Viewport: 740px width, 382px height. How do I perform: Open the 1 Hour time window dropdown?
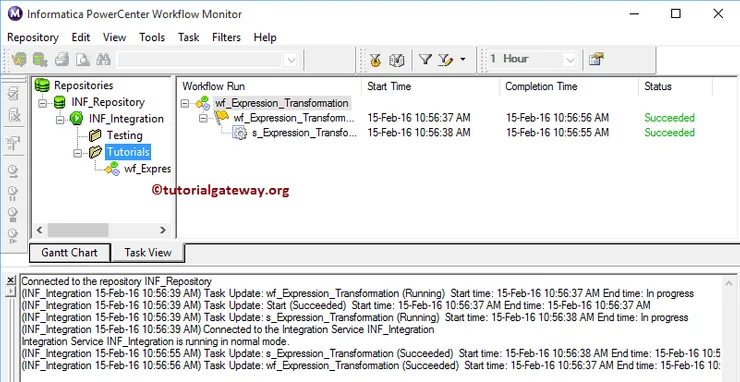click(x=570, y=60)
